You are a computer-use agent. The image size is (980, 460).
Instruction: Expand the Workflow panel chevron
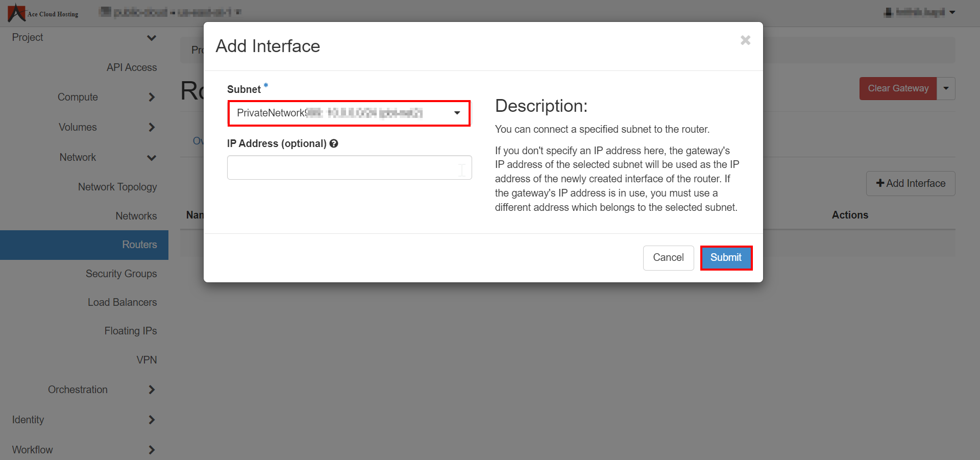152,450
